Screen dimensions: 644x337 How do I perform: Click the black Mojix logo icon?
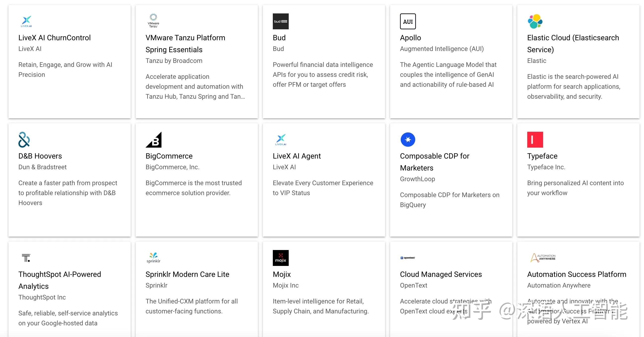point(281,258)
